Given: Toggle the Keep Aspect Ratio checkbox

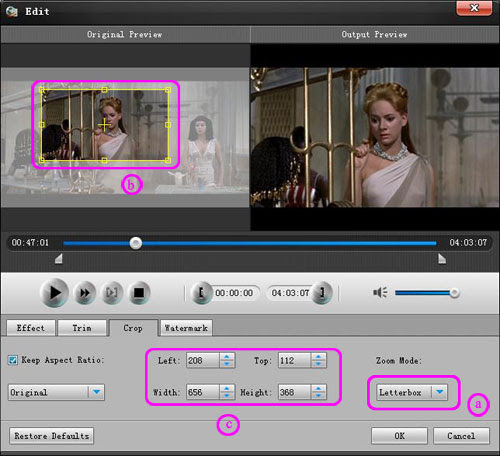Looking at the screenshot, I should point(13,360).
